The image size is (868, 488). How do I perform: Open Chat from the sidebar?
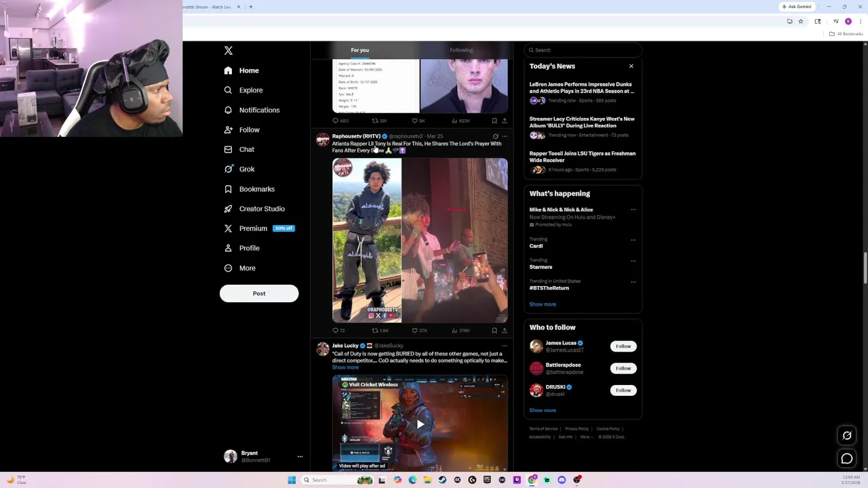coord(239,149)
